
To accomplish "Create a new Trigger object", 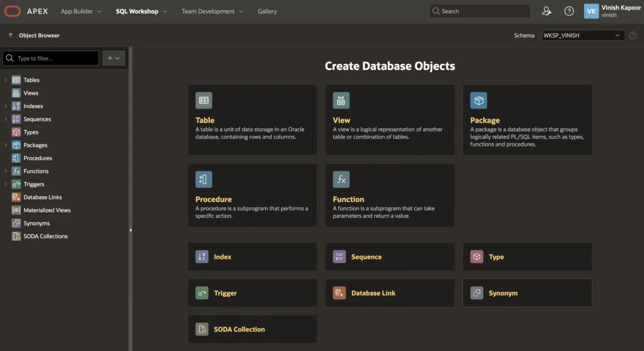I will click(x=252, y=293).
